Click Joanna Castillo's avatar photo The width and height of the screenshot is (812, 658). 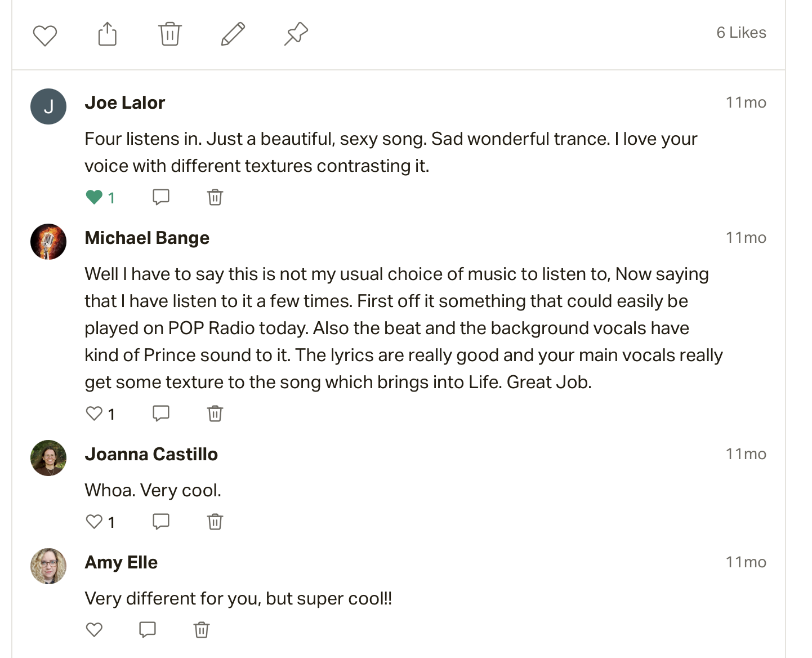(x=48, y=458)
